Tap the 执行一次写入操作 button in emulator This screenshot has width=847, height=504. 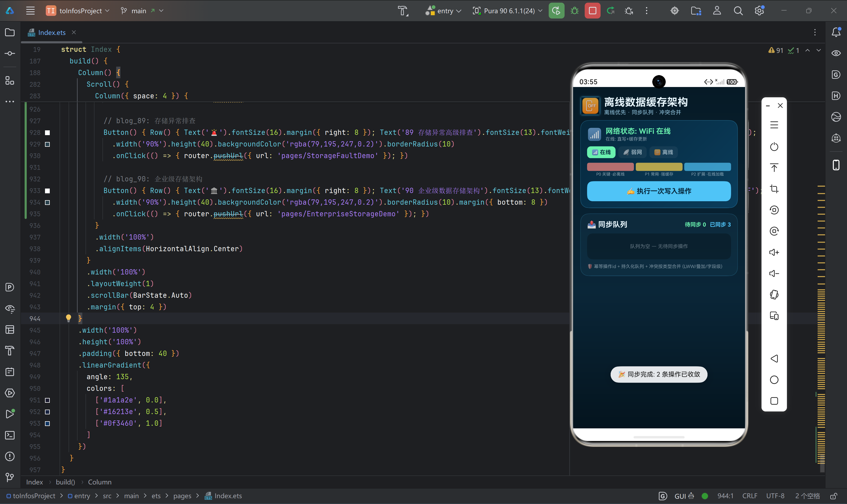[659, 191]
